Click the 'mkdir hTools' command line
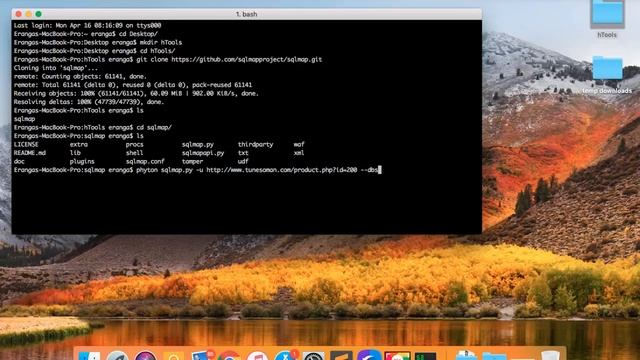640x360 pixels. pyautogui.click(x=98, y=42)
